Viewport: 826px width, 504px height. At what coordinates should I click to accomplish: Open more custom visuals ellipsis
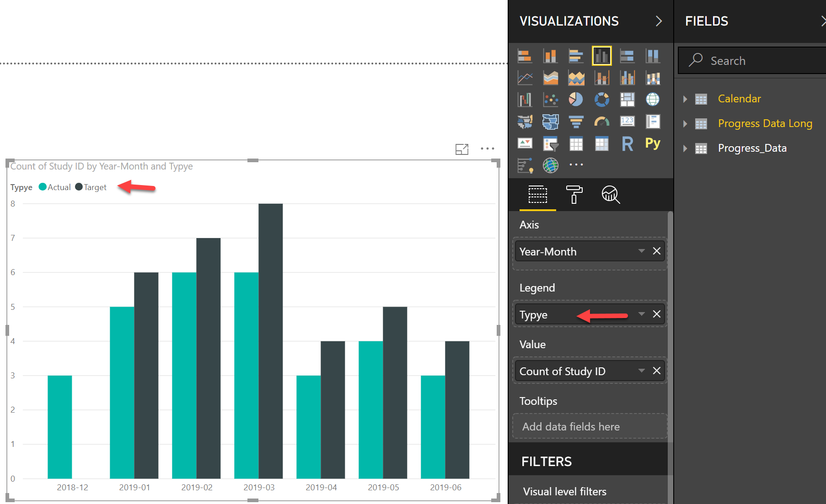[576, 164]
